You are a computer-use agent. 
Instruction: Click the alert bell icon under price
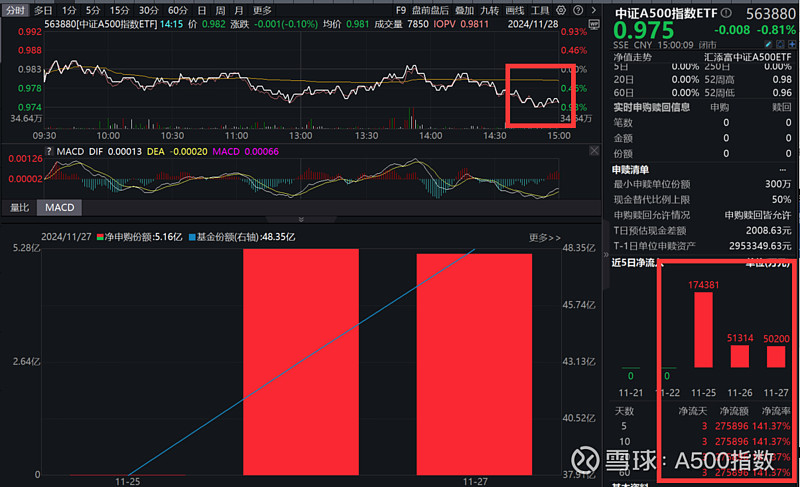[781, 45]
